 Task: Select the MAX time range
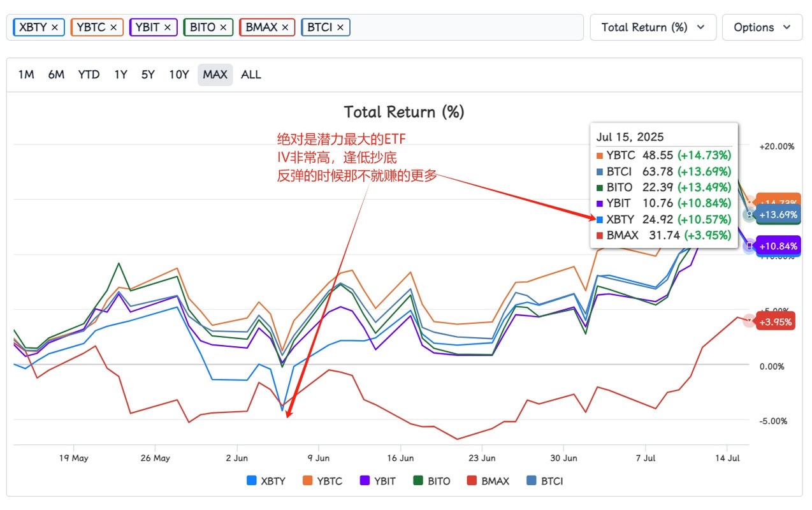pyautogui.click(x=215, y=75)
